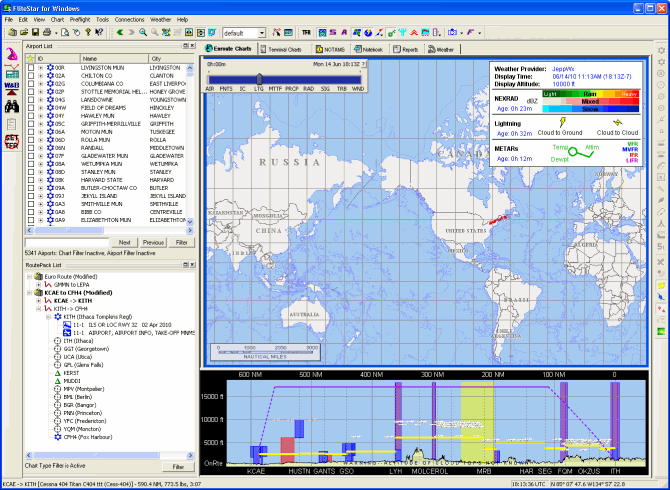Click the Open folder toolbar icon
Viewport: 670px width, 490px height.
24,32
